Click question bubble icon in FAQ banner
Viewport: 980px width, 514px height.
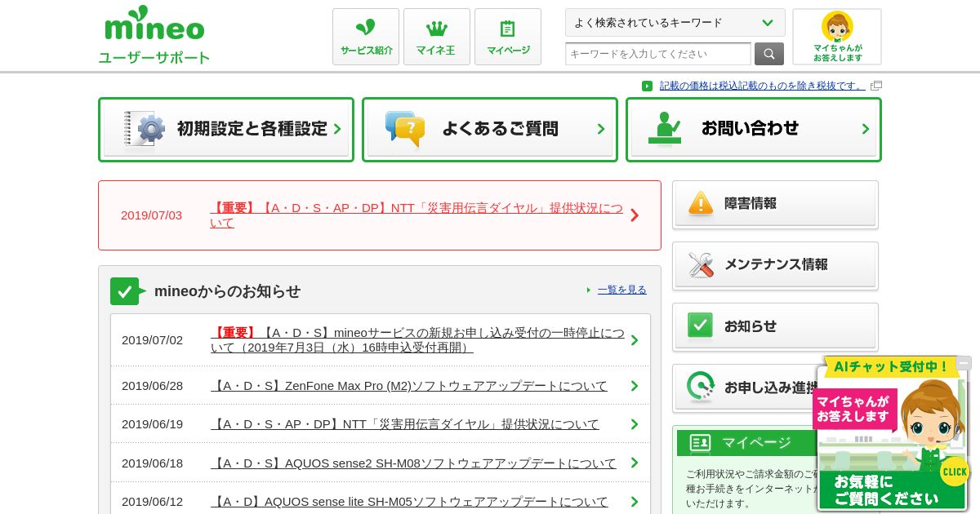pos(405,129)
